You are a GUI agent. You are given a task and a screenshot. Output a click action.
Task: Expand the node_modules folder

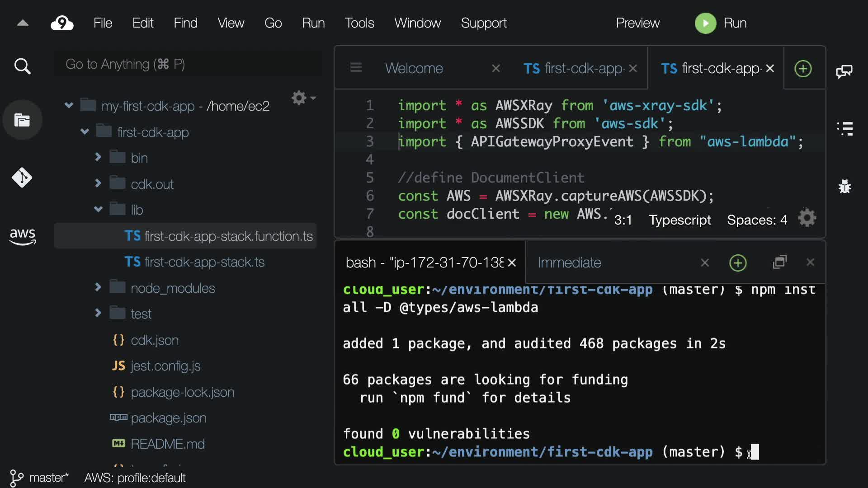click(x=98, y=287)
